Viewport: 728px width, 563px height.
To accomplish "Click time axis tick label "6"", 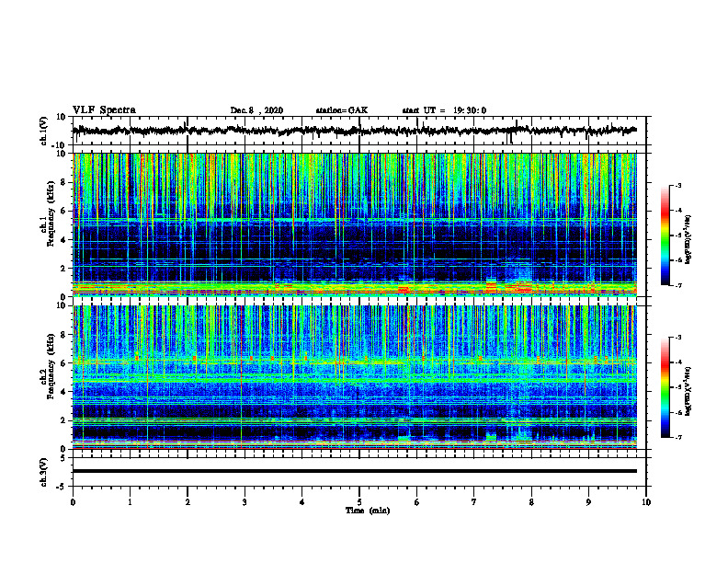I will [x=417, y=502].
